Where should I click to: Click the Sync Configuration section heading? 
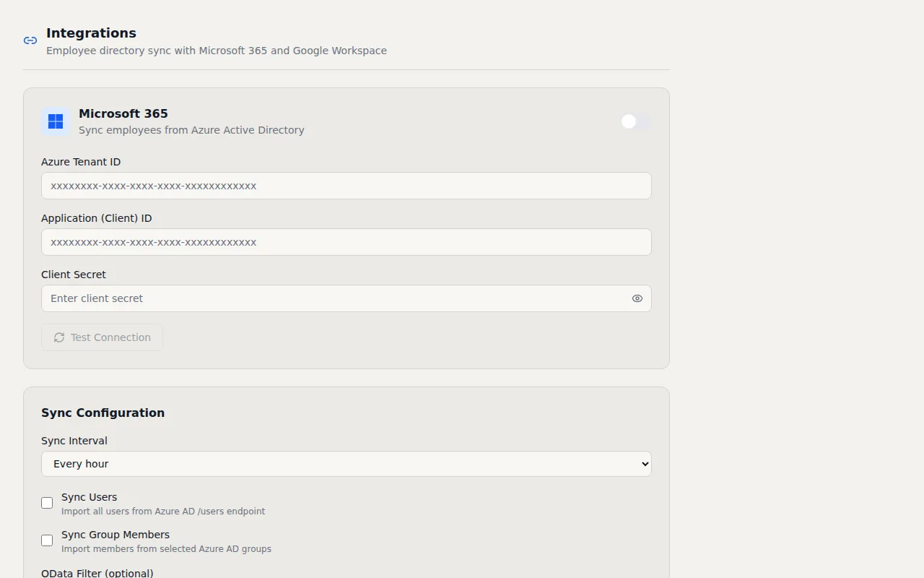point(103,413)
